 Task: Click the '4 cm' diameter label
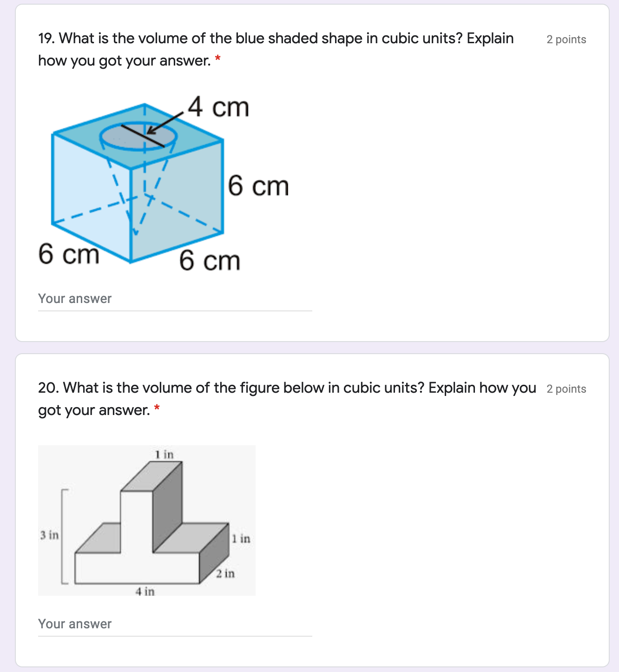(218, 107)
